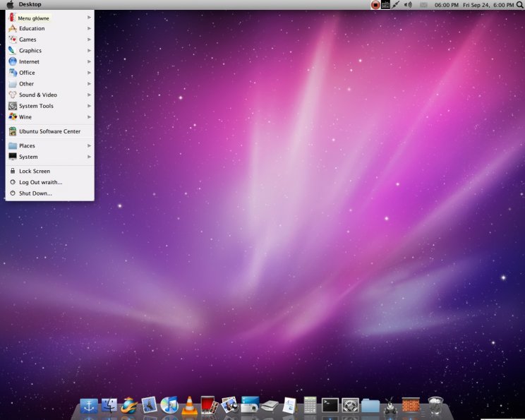Open the Other category

pyautogui.click(x=50, y=84)
